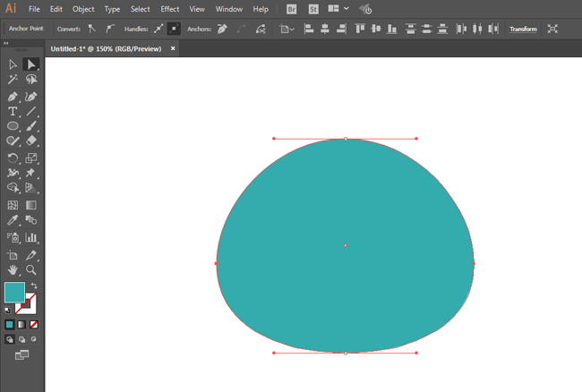This screenshot has height=392, width=582.
Task: Open Adobe Bridge with the Br icon
Action: 292,9
